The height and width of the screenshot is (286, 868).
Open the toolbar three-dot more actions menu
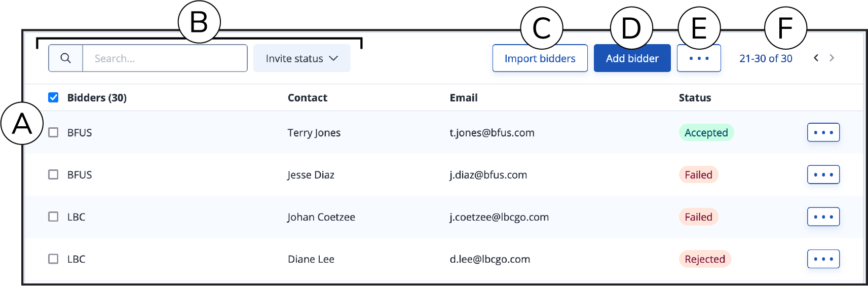coord(699,58)
